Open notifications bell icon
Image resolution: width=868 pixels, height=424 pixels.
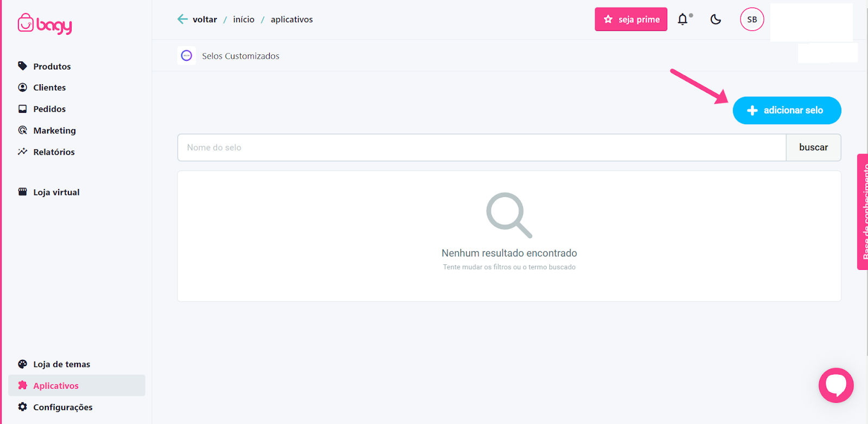tap(684, 20)
